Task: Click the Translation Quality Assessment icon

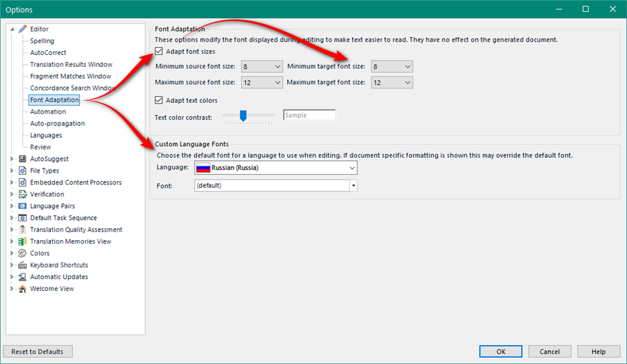Action: coord(22,230)
